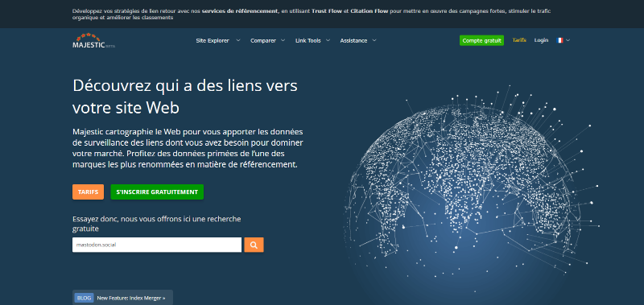The image size is (644, 305).
Task: Open the New Feature: Index Merger link
Action: click(x=131, y=298)
